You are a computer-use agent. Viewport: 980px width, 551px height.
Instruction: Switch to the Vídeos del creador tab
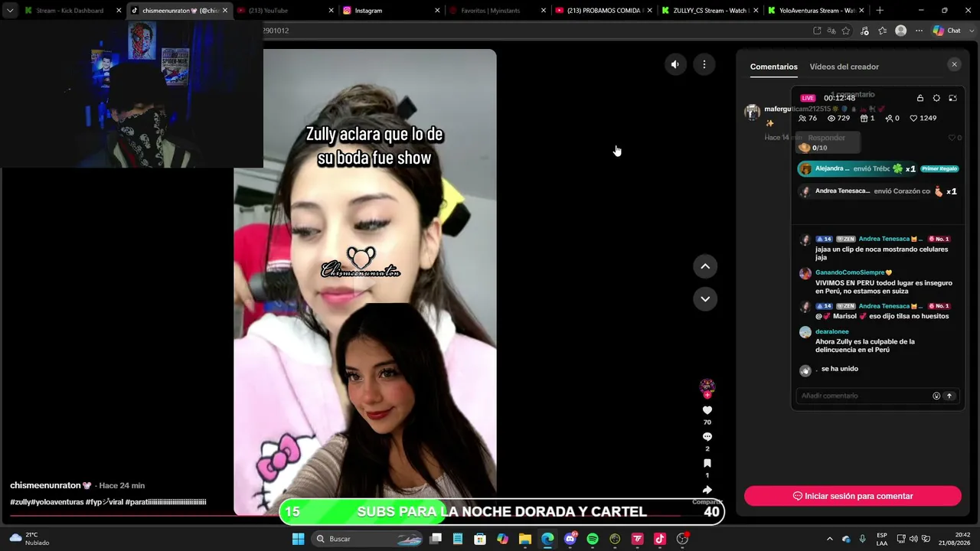point(844,67)
